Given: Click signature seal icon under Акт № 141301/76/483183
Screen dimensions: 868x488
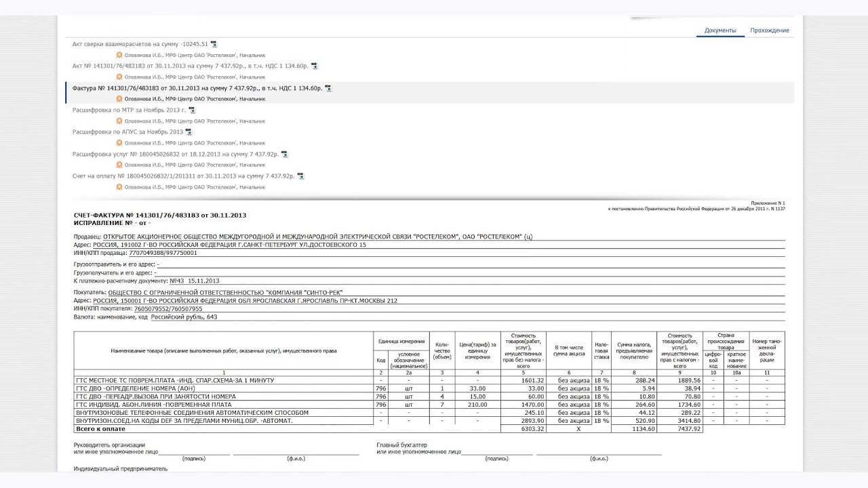Looking at the screenshot, I should 119,77.
